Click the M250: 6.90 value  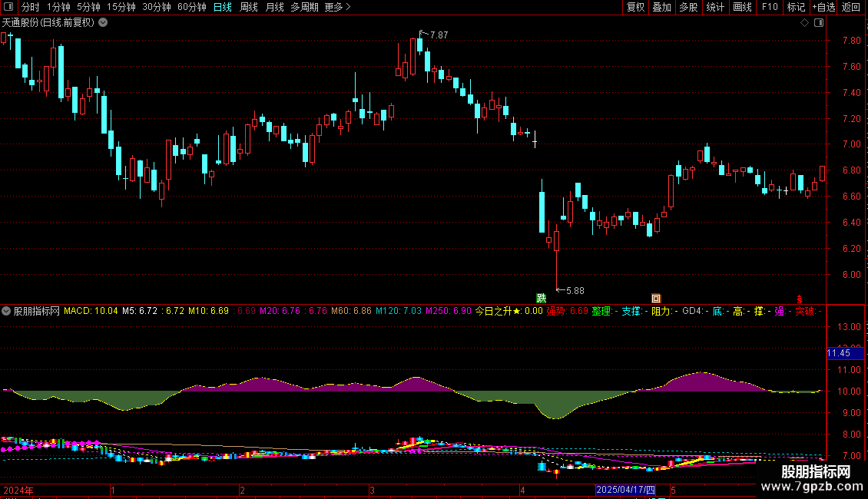449,311
